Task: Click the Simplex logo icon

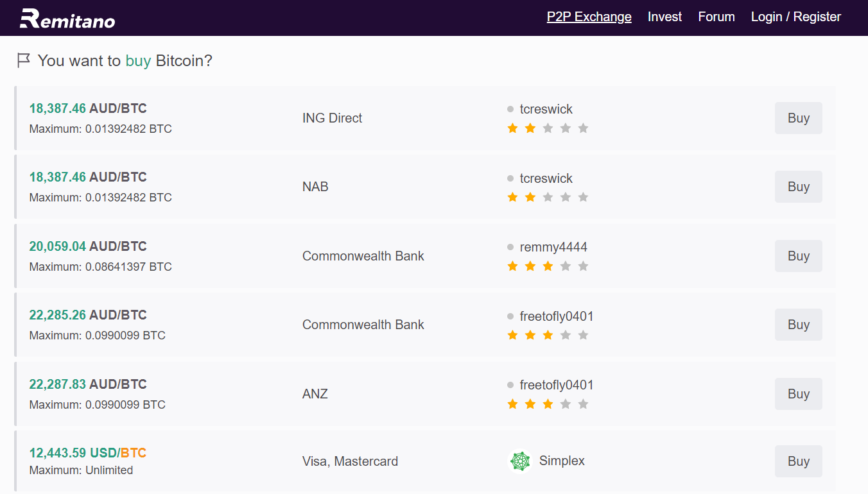Action: coord(520,461)
